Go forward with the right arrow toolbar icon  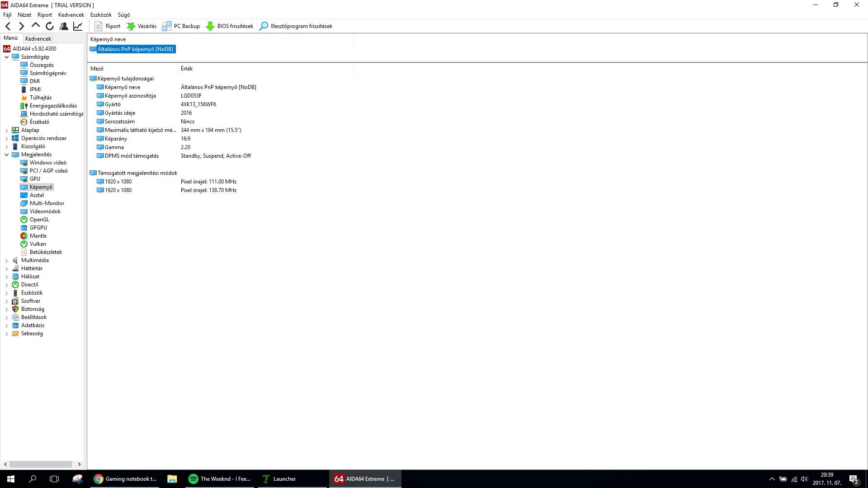(x=21, y=26)
